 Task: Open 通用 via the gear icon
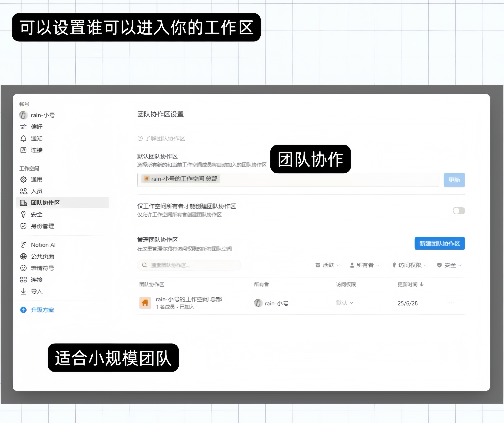(x=23, y=179)
